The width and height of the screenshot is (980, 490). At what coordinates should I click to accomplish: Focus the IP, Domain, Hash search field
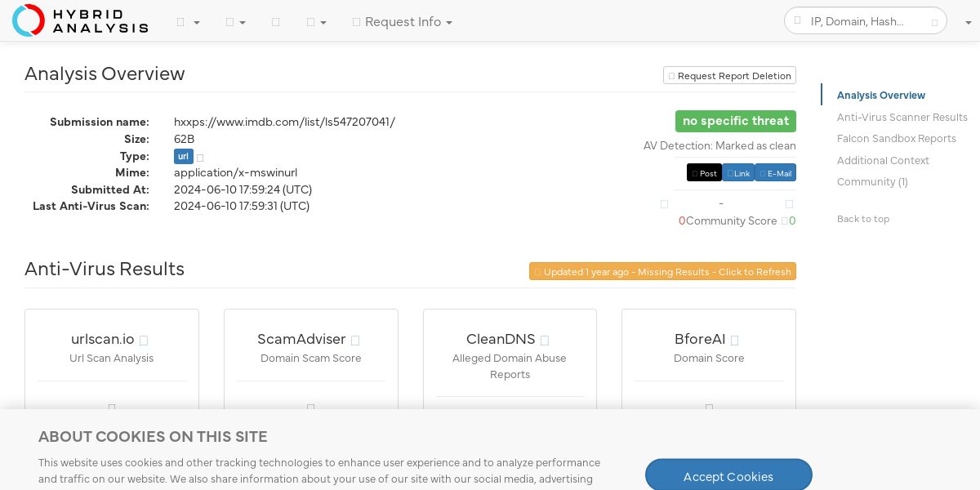(866, 21)
